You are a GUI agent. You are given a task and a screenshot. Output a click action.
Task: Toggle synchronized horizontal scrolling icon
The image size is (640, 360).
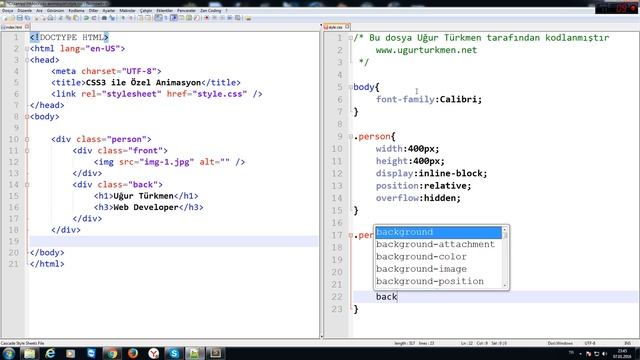[x=147, y=18]
